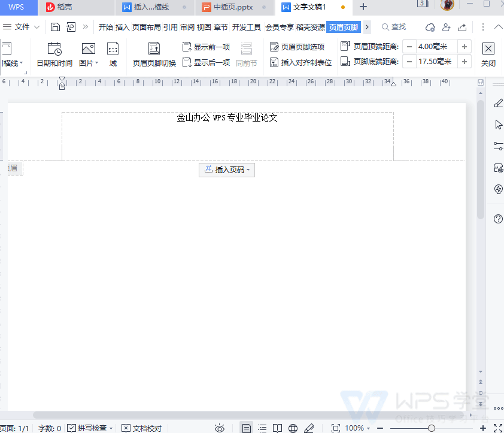The image size is (504, 433).
Task: Click the 页脚底端距离 value field 17.50毫米
Action: pos(436,62)
